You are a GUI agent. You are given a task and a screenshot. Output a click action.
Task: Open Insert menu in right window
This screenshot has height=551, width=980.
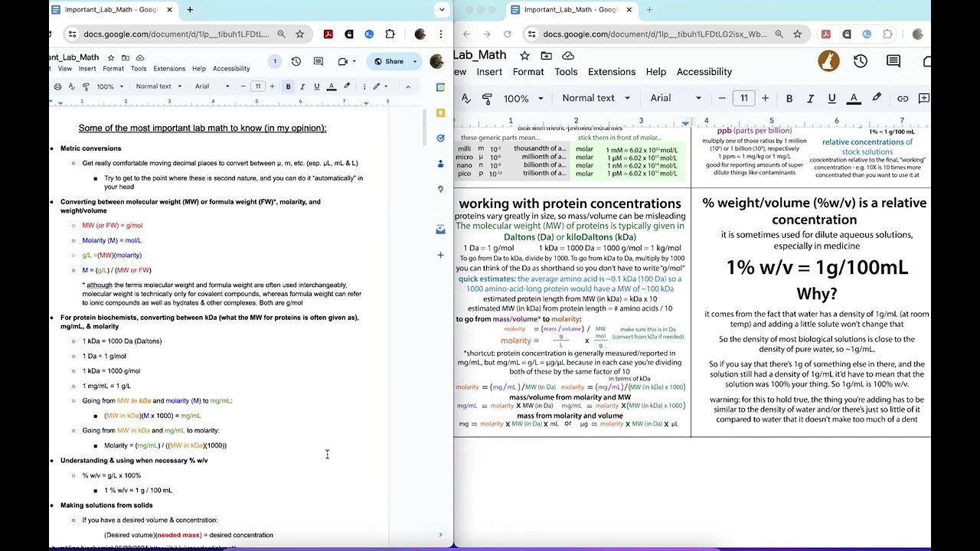489,72
